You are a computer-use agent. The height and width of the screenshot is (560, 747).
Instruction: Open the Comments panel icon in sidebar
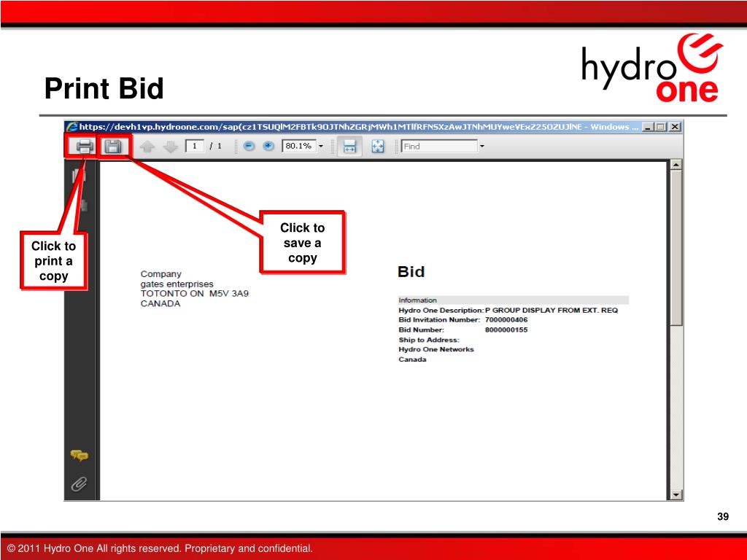(x=80, y=456)
